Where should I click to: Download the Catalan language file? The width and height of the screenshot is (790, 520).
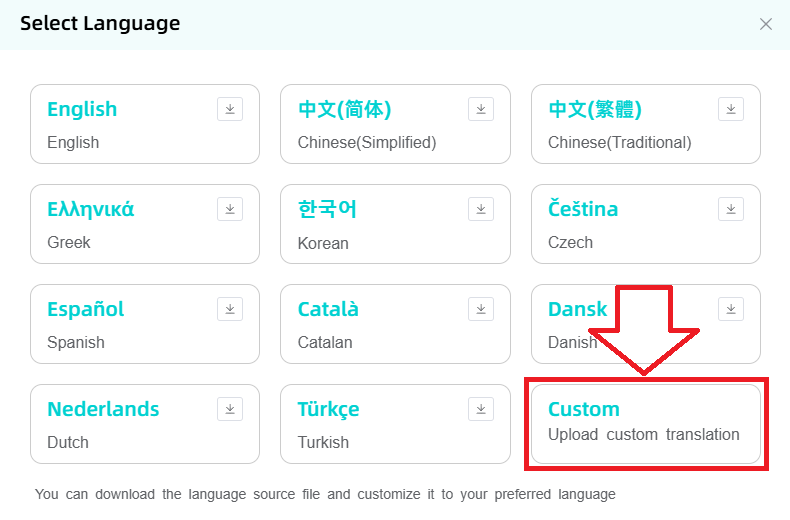480,309
